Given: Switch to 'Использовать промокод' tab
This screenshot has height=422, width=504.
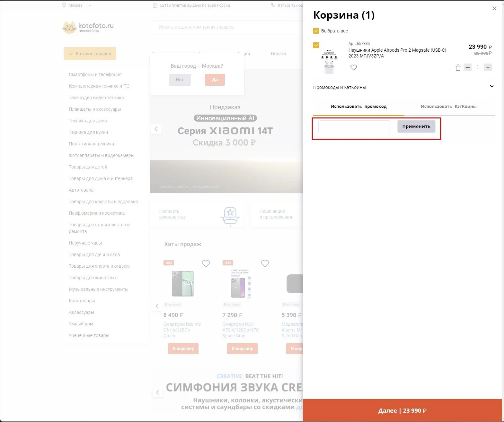Looking at the screenshot, I should pyautogui.click(x=358, y=107).
